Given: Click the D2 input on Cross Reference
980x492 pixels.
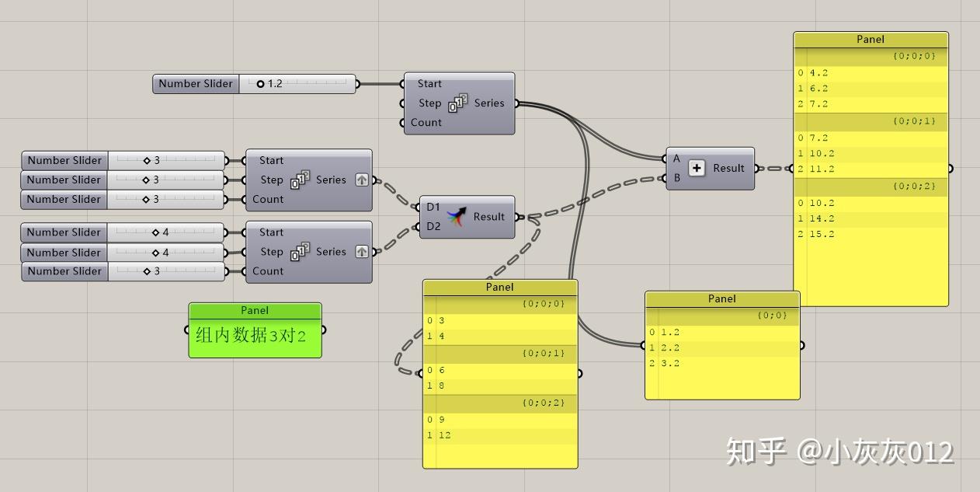Looking at the screenshot, I should tap(433, 226).
